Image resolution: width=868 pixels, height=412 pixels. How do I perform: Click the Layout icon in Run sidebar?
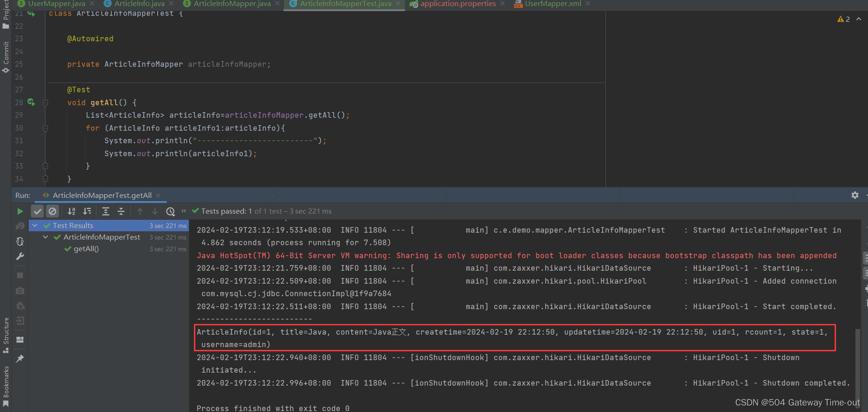20,340
